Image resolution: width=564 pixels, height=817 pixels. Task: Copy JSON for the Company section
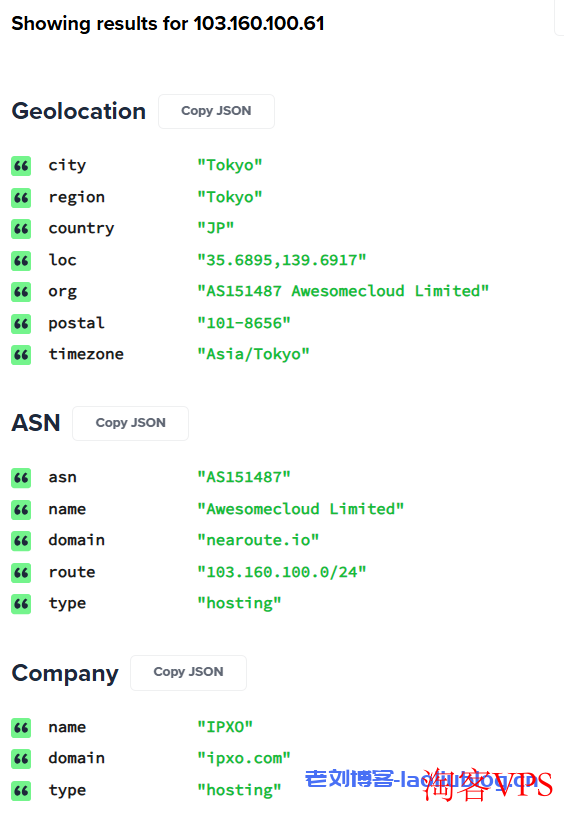point(188,673)
